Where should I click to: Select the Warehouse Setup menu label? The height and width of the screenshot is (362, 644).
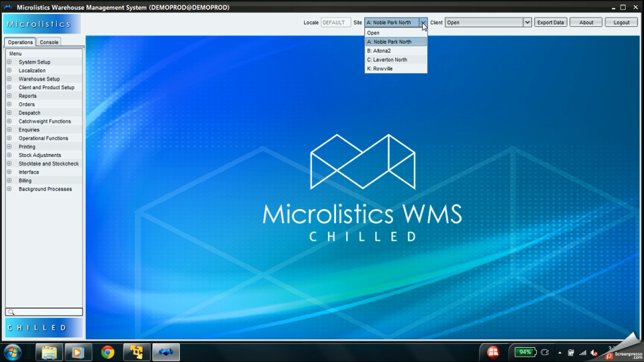point(39,79)
